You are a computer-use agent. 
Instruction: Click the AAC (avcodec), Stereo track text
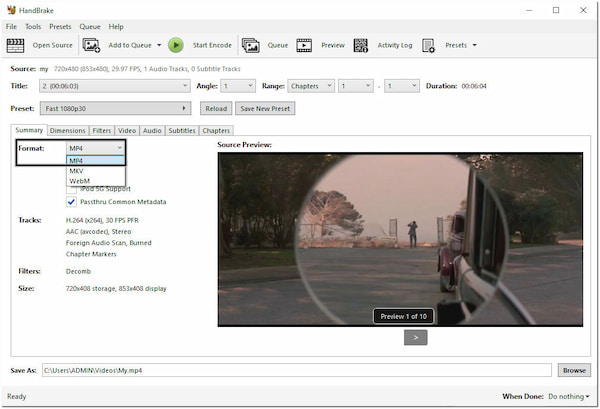pos(98,232)
